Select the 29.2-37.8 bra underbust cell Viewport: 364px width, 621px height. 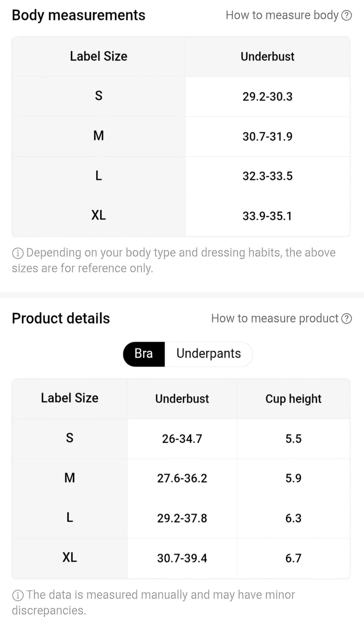(x=182, y=518)
